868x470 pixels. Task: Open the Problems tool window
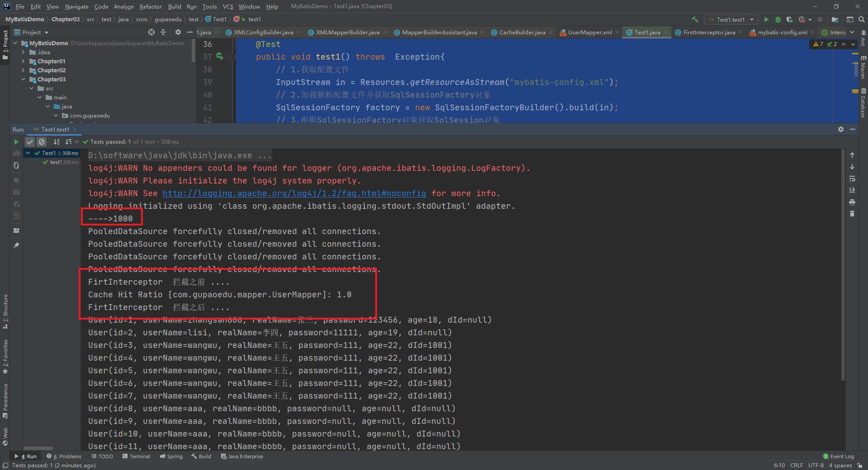(x=64, y=456)
